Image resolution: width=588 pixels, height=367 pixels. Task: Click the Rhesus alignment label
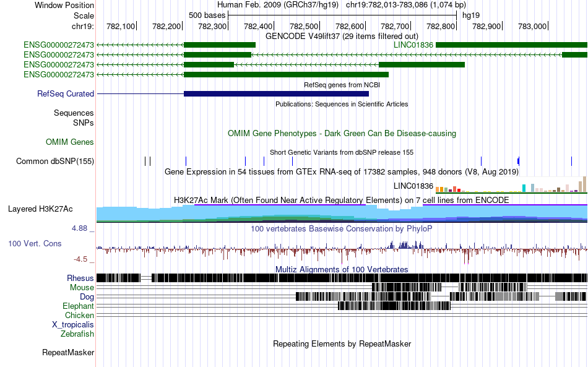[80, 278]
